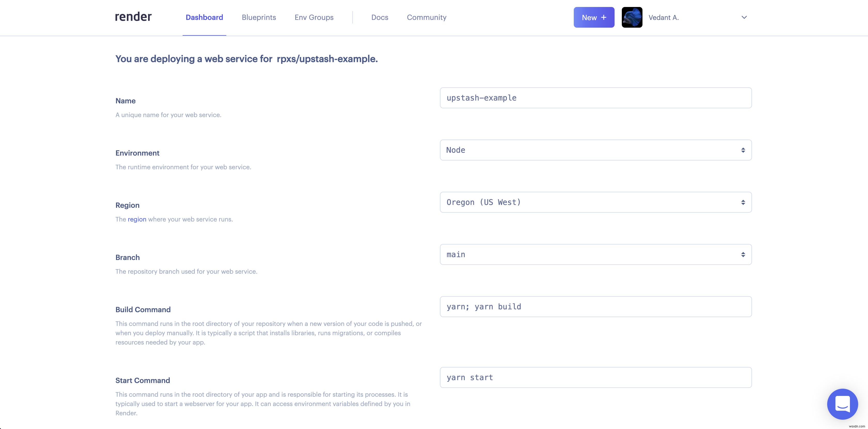This screenshot has width=868, height=429.
Task: Click the region hyperlink
Action: click(x=137, y=219)
